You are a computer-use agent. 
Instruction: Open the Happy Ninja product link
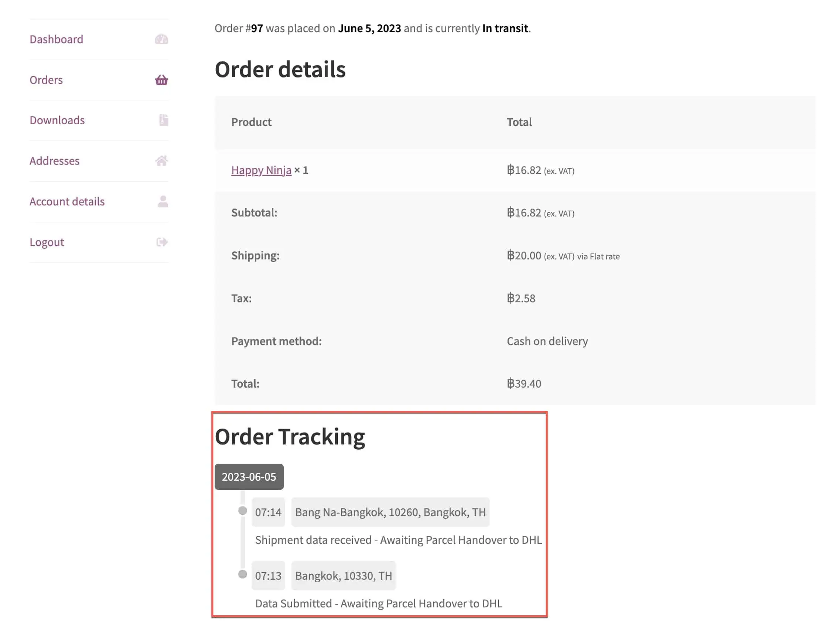(261, 170)
